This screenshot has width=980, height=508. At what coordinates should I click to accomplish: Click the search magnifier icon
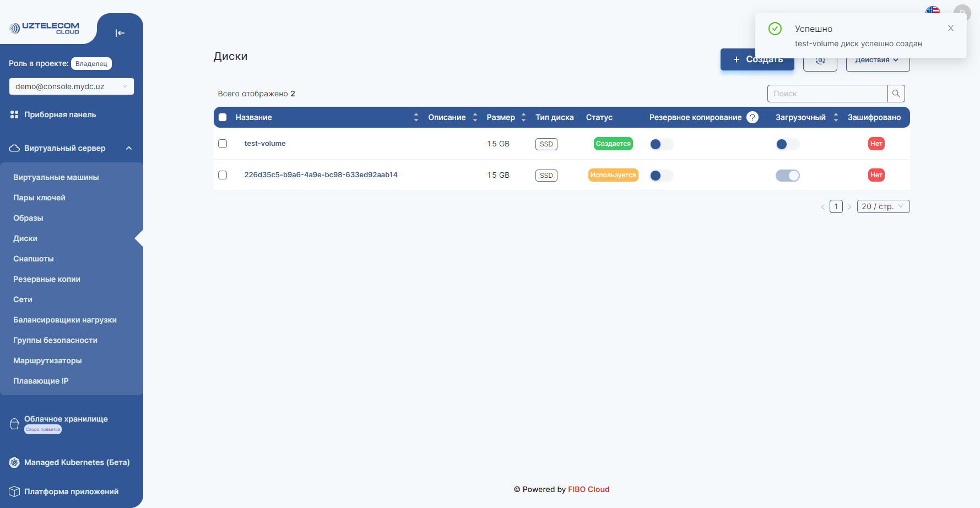(896, 94)
